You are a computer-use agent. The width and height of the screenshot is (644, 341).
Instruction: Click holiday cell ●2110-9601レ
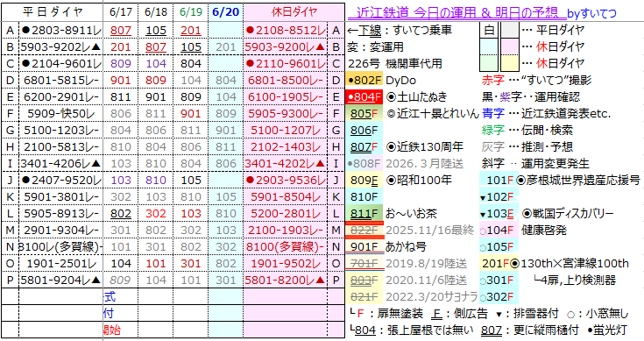[x=286, y=64]
